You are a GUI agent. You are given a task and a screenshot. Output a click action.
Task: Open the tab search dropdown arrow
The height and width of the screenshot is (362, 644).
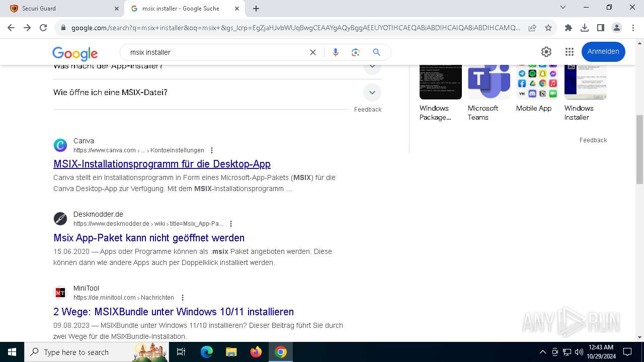tap(563, 8)
